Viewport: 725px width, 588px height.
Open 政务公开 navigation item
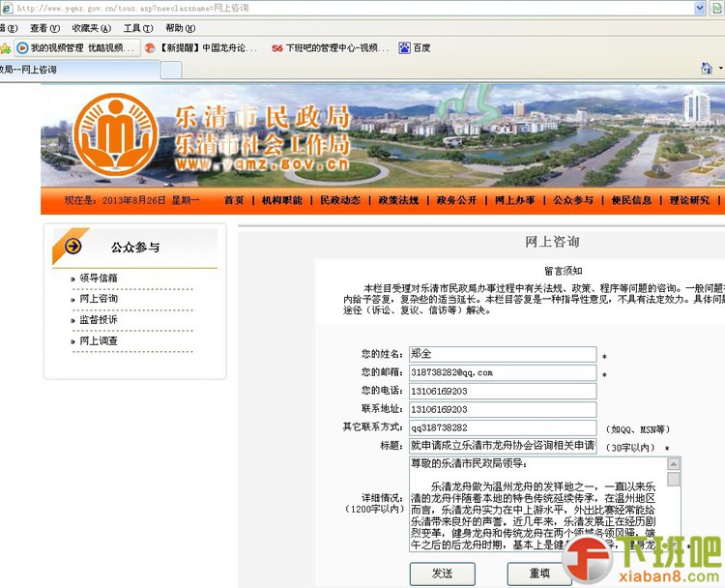457,200
